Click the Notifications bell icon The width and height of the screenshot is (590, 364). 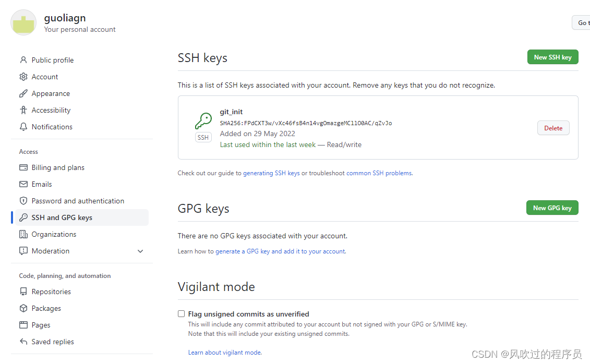pyautogui.click(x=24, y=126)
